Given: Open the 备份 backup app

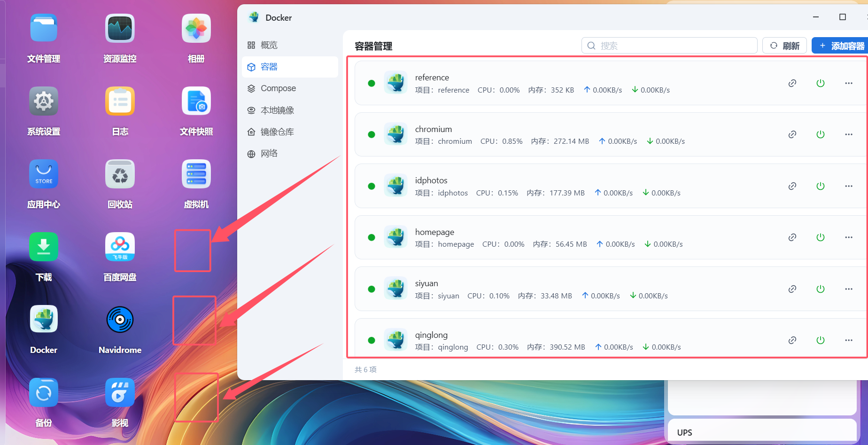Looking at the screenshot, I should click(x=44, y=392).
